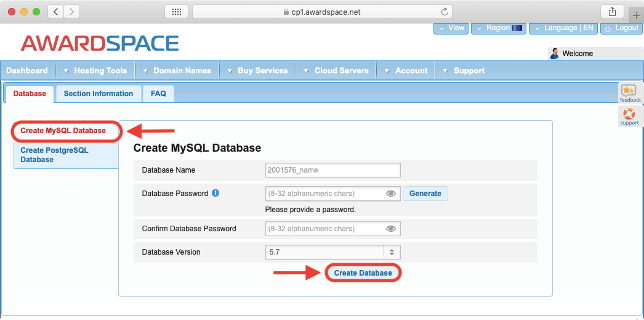This screenshot has width=644, height=320.
Task: Click the Create Database button
Action: click(x=363, y=273)
